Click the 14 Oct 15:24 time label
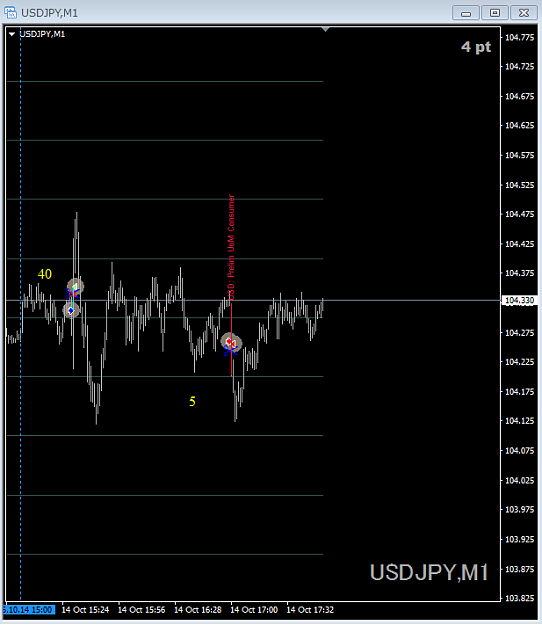542x625 pixels. (85, 610)
